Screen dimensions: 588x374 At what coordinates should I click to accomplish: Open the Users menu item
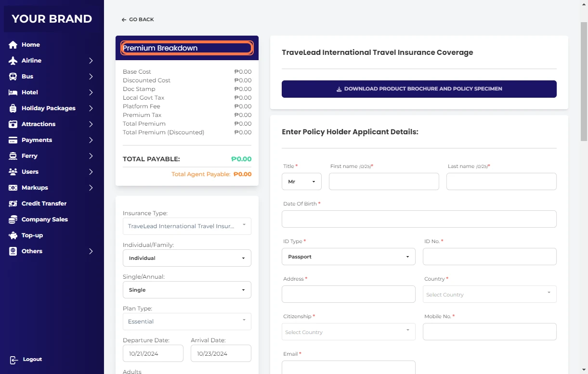point(30,172)
